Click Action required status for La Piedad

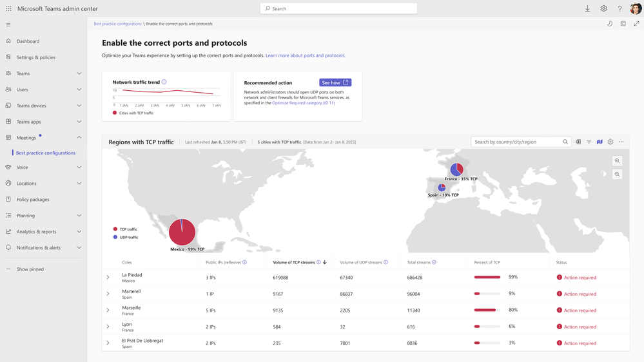point(576,278)
